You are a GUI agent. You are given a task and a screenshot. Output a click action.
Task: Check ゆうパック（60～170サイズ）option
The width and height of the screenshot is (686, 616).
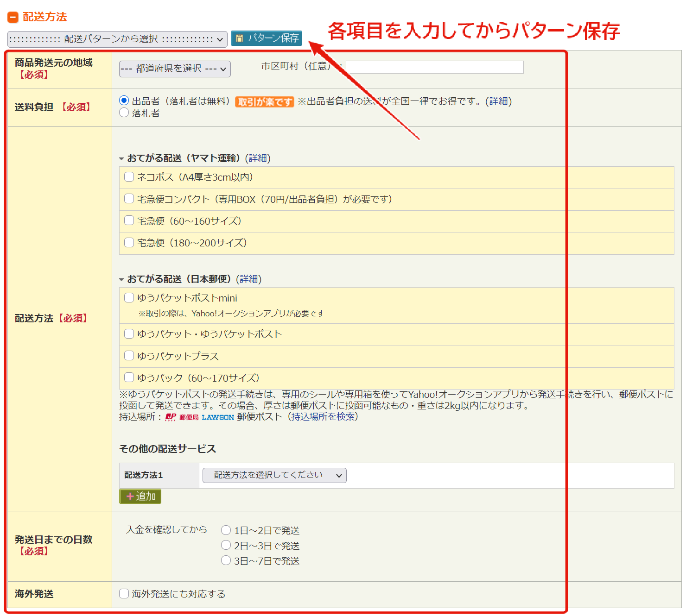pos(129,377)
